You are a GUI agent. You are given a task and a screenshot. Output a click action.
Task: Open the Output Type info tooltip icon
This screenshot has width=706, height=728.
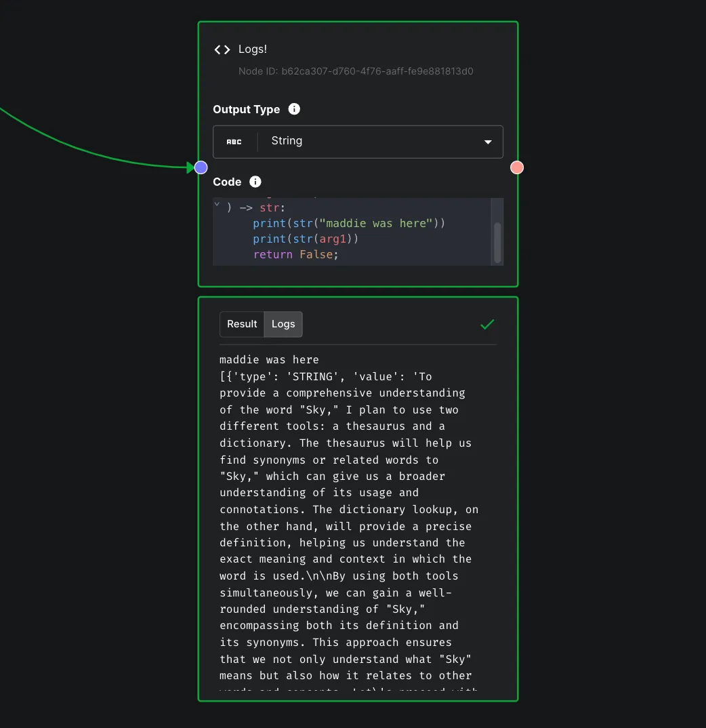294,109
